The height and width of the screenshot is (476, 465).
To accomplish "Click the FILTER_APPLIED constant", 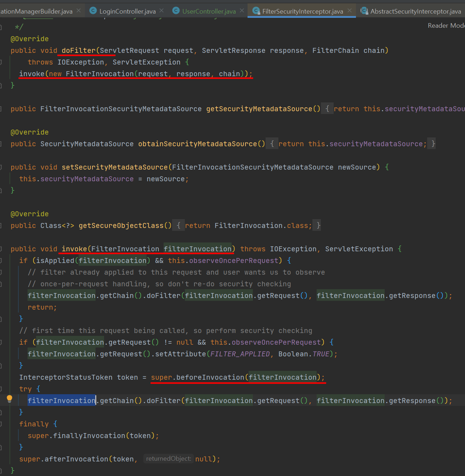I will 240,354.
